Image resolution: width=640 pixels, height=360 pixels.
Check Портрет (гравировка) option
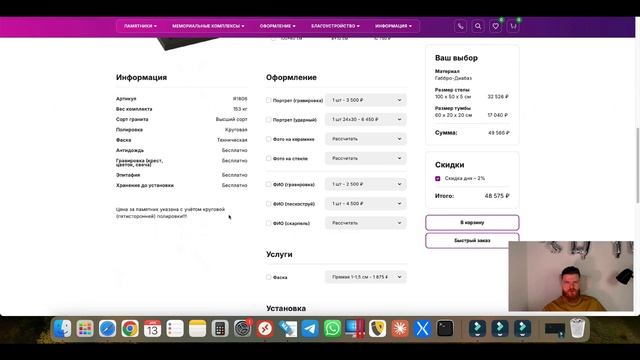tap(269, 100)
